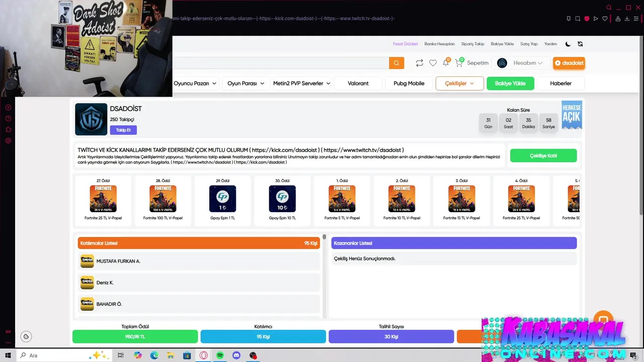The width and height of the screenshot is (644, 362).
Task: Click in the site search field
Action: (281, 63)
